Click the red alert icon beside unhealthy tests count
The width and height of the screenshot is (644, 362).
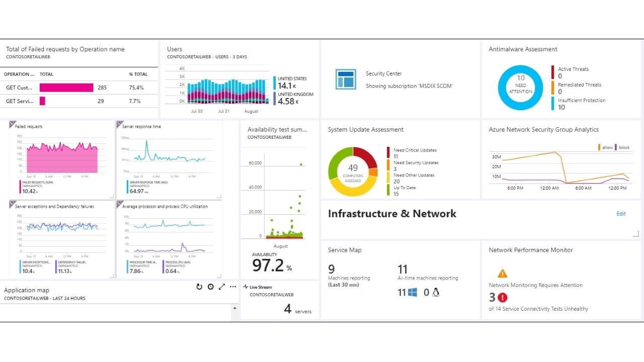click(x=502, y=297)
